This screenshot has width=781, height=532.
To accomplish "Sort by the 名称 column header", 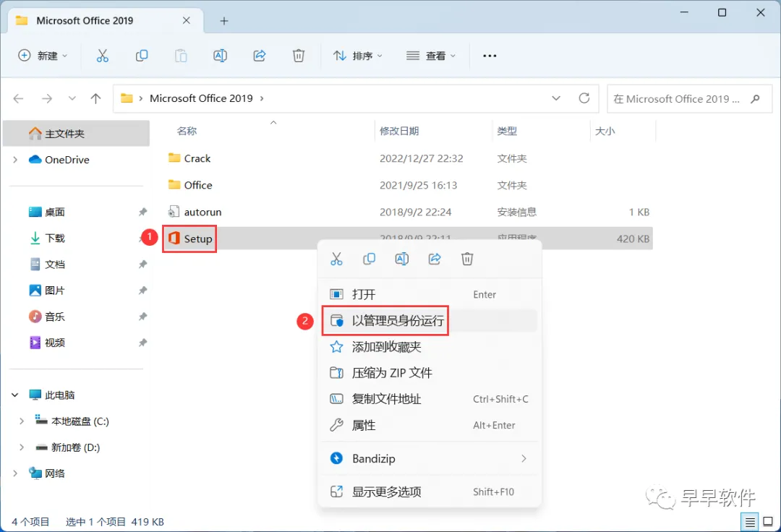I will pos(187,132).
